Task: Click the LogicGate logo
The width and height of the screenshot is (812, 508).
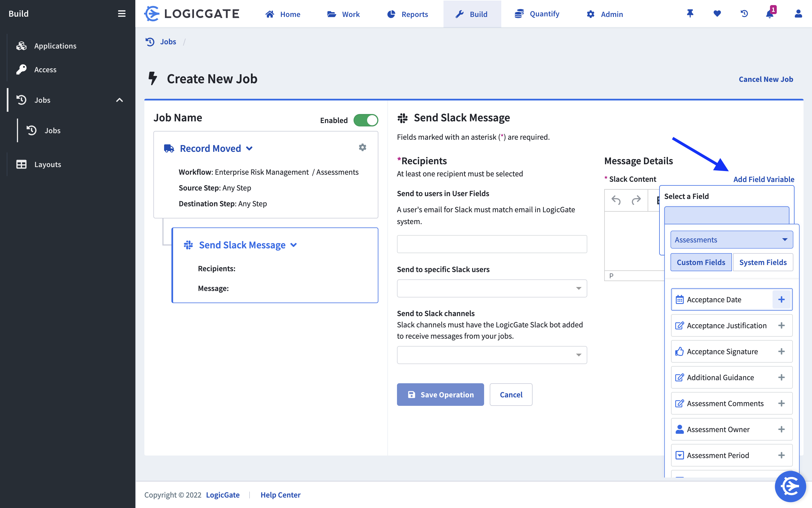Action: coord(192,14)
